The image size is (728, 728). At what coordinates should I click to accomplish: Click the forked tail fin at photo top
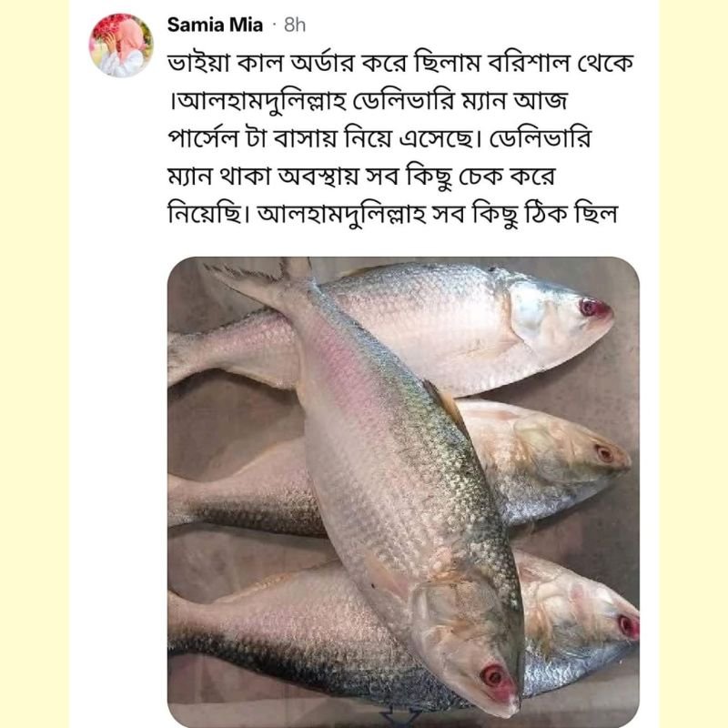(x=260, y=278)
